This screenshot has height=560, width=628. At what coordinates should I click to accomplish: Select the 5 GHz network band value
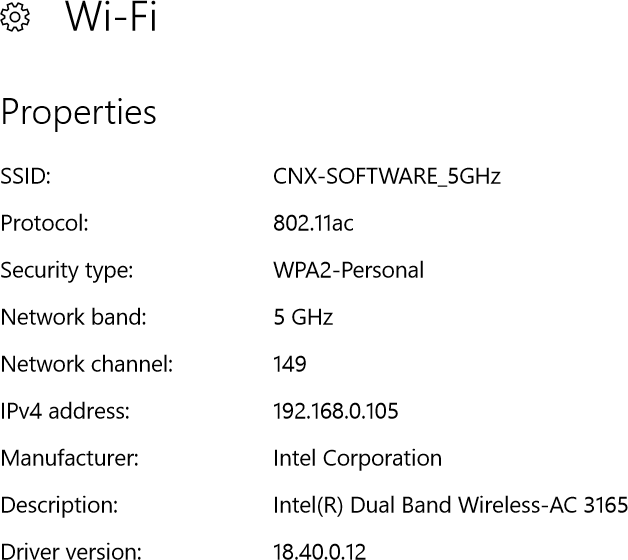(303, 317)
